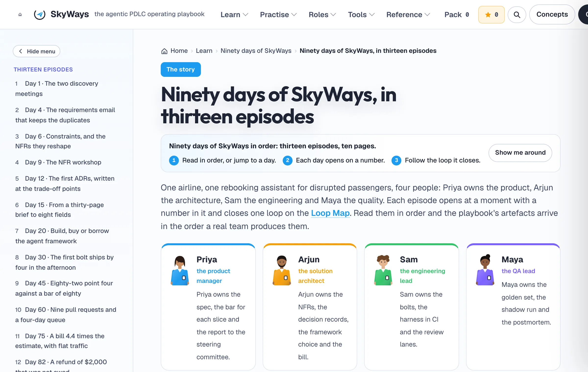Open the Concepts button
This screenshot has height=372, width=588.
pos(552,14)
